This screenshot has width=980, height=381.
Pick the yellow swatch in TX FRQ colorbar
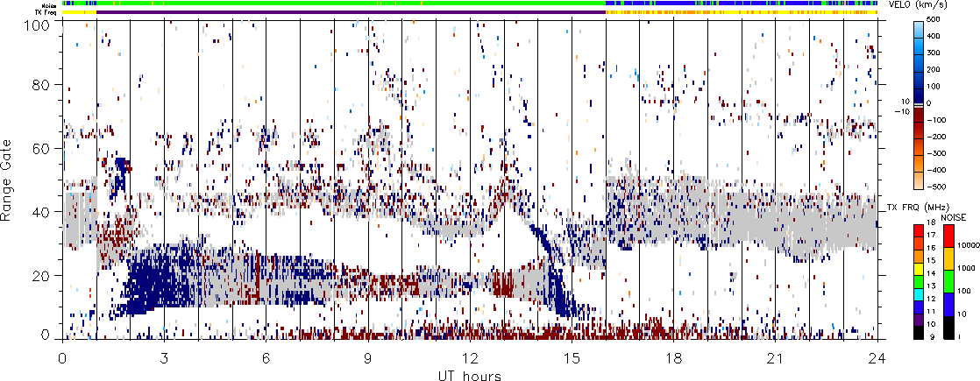pyautogui.click(x=920, y=267)
